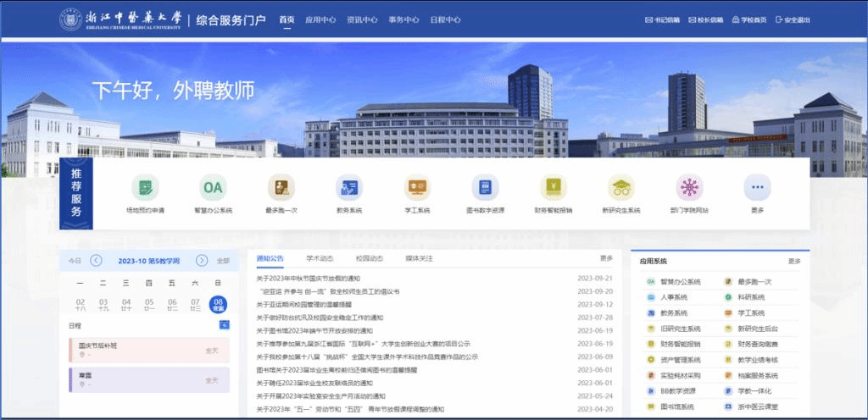Launch the 智慧办公系统 OA icon in recommended services

point(213,187)
